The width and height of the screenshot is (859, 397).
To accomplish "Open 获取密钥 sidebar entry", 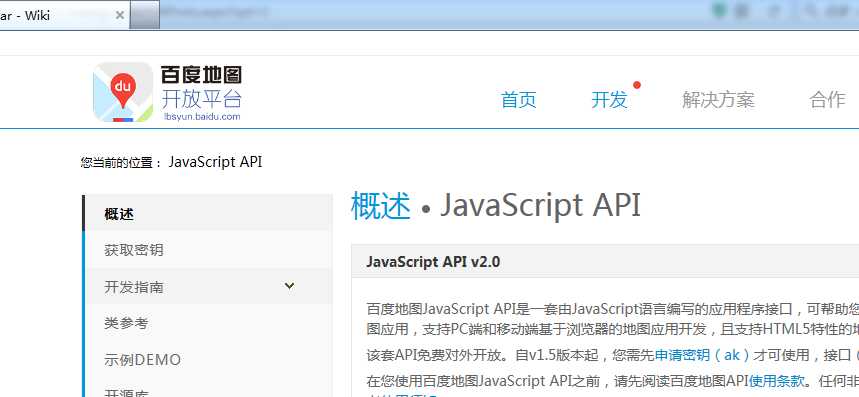I will [208, 250].
